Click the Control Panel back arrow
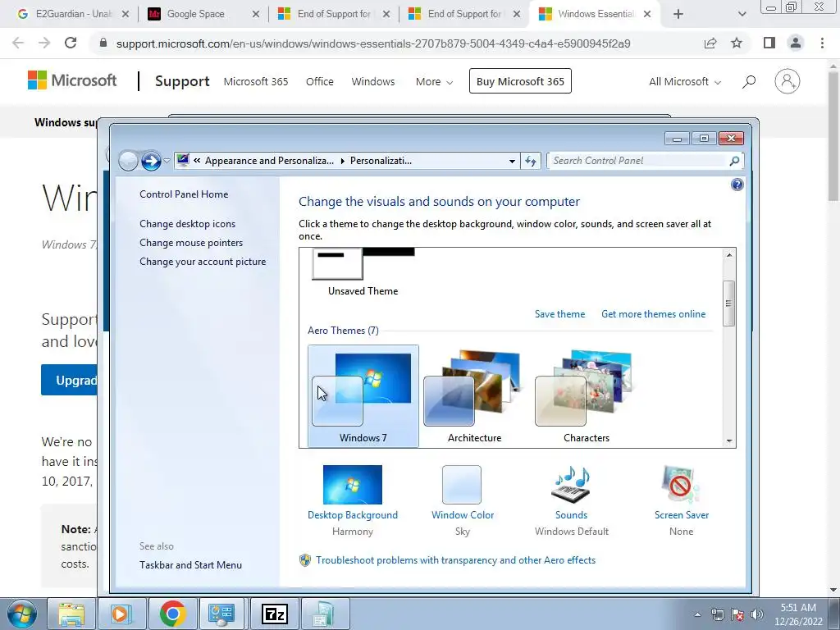Image resolution: width=840 pixels, height=630 pixels. pos(128,160)
